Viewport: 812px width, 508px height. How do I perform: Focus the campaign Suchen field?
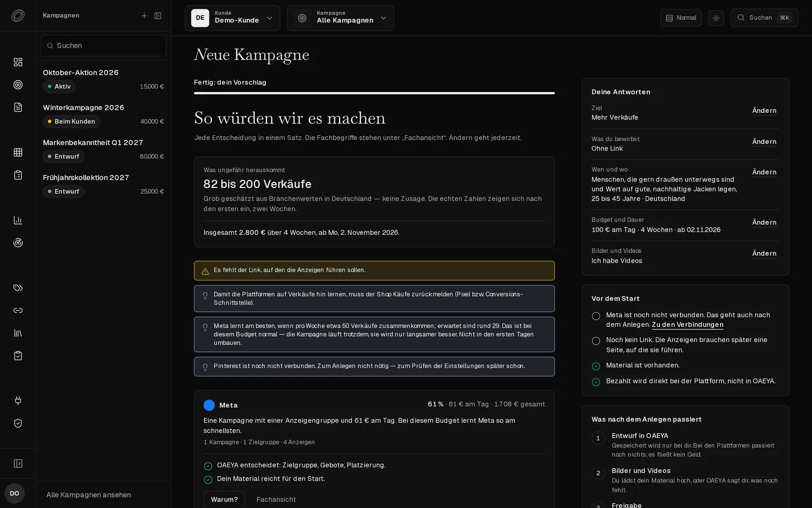tap(104, 46)
